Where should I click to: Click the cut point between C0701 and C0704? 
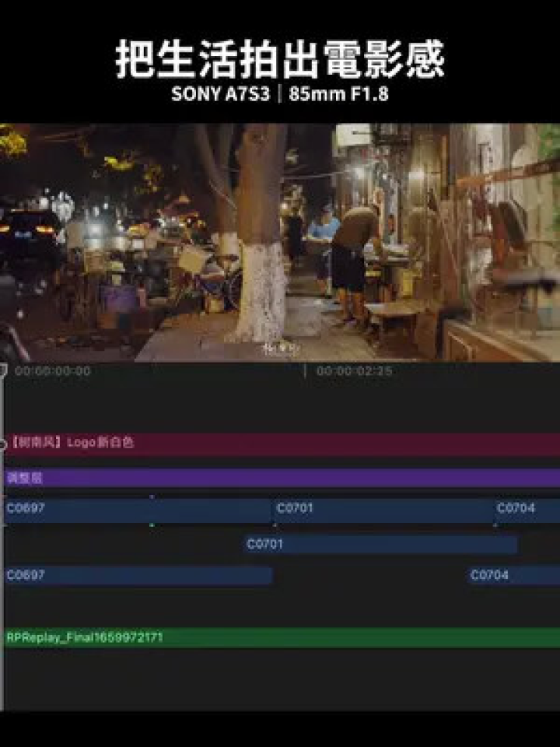495,510
